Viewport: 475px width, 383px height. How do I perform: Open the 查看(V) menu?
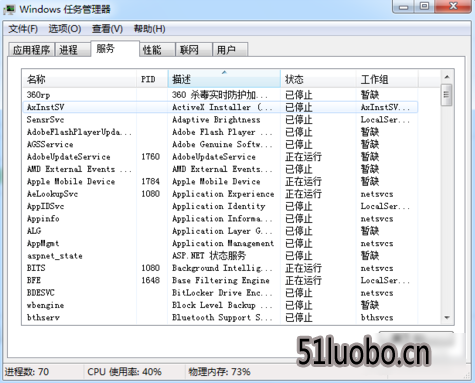[107, 29]
